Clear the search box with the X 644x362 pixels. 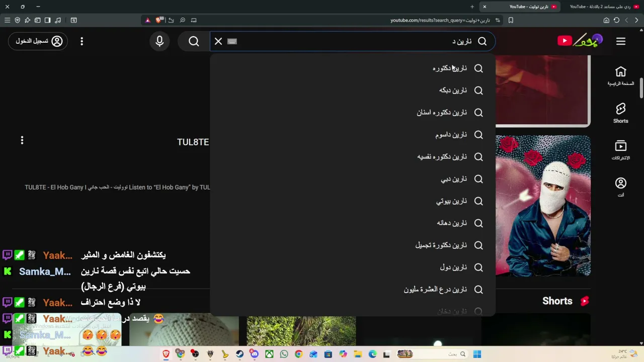(x=218, y=41)
